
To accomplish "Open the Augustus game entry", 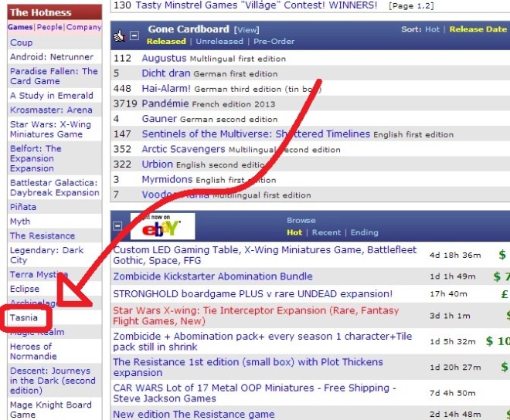I will click(164, 59).
